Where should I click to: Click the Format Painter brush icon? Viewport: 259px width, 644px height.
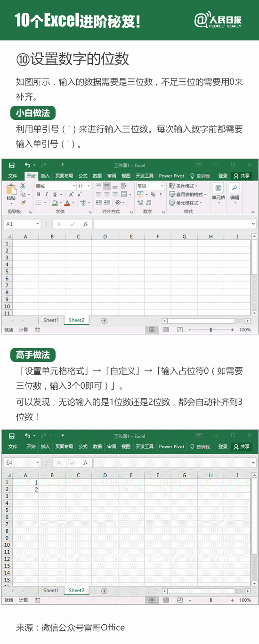[22, 203]
